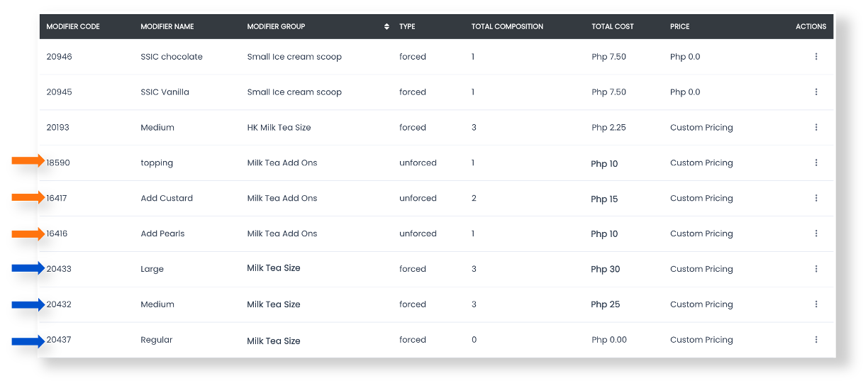The image size is (868, 386).
Task: Open actions menu for modifier 20432
Action: click(x=816, y=304)
